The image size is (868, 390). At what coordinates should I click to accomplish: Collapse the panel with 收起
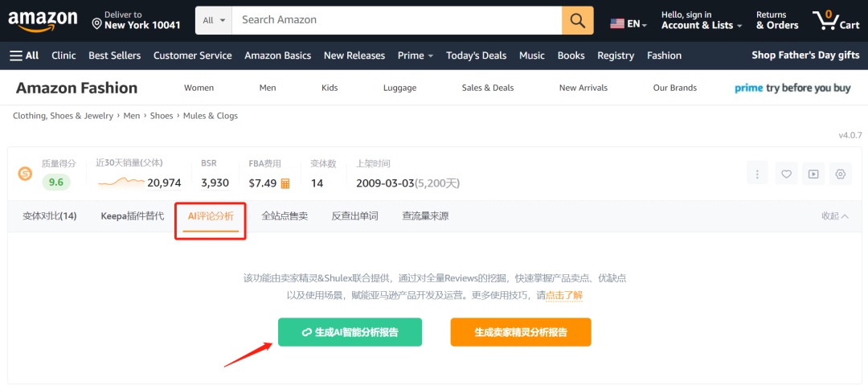coord(835,216)
